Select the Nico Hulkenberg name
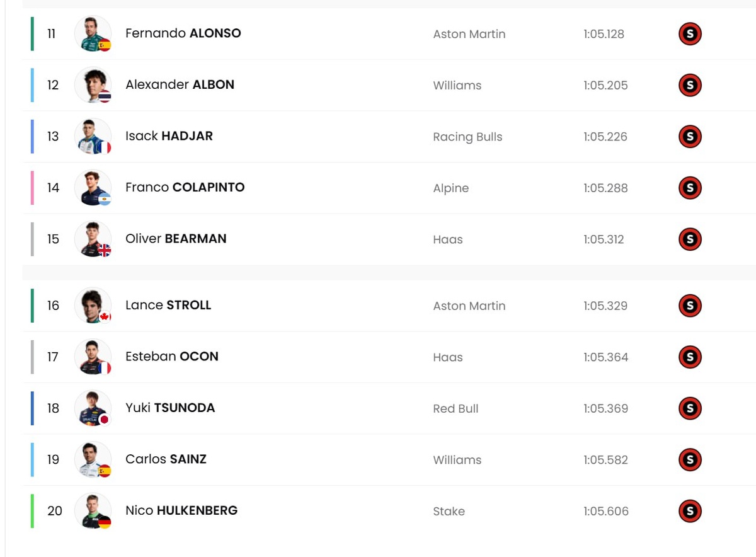 [181, 510]
